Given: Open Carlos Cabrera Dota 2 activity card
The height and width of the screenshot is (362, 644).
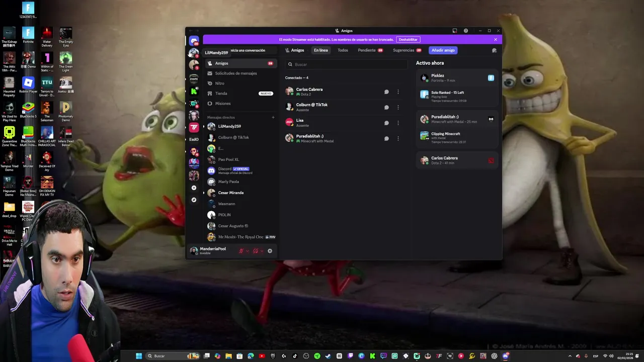Looking at the screenshot, I should (457, 160).
